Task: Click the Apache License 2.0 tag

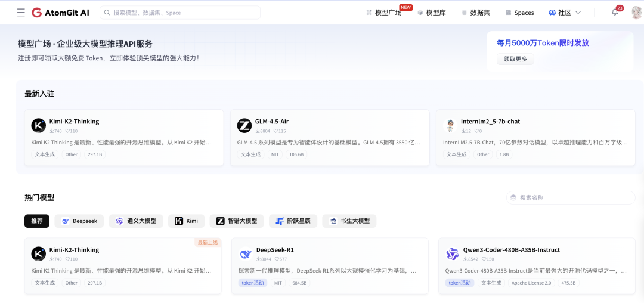Action: 531,283
